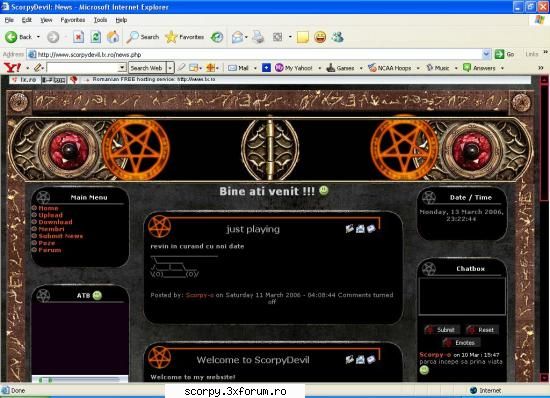This screenshot has height=398, width=550.
Task: Open Games in Yahoo toolbar
Action: [340, 68]
